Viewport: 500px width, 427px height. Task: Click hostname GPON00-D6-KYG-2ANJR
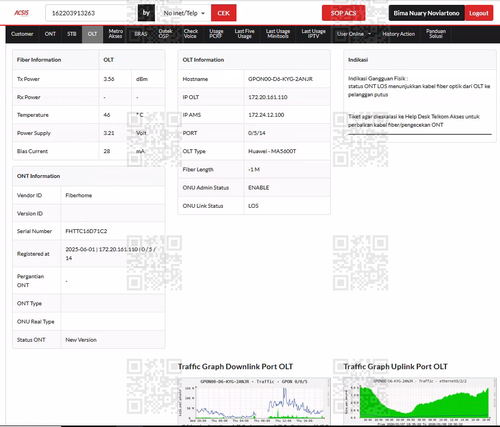click(280, 79)
